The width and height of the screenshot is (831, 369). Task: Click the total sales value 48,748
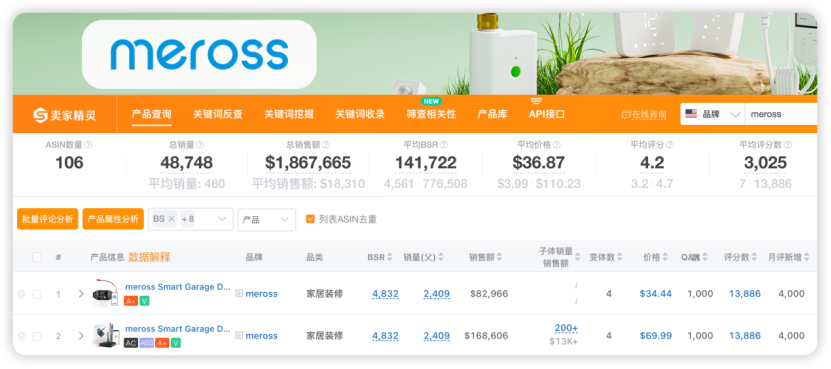187,163
